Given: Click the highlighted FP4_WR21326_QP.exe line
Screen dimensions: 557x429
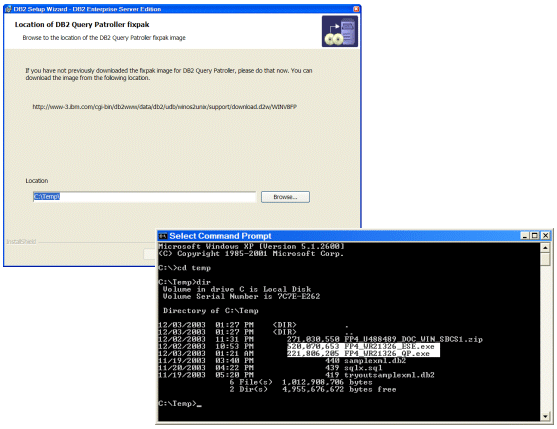Looking at the screenshot, I should pyautogui.click(x=363, y=353).
